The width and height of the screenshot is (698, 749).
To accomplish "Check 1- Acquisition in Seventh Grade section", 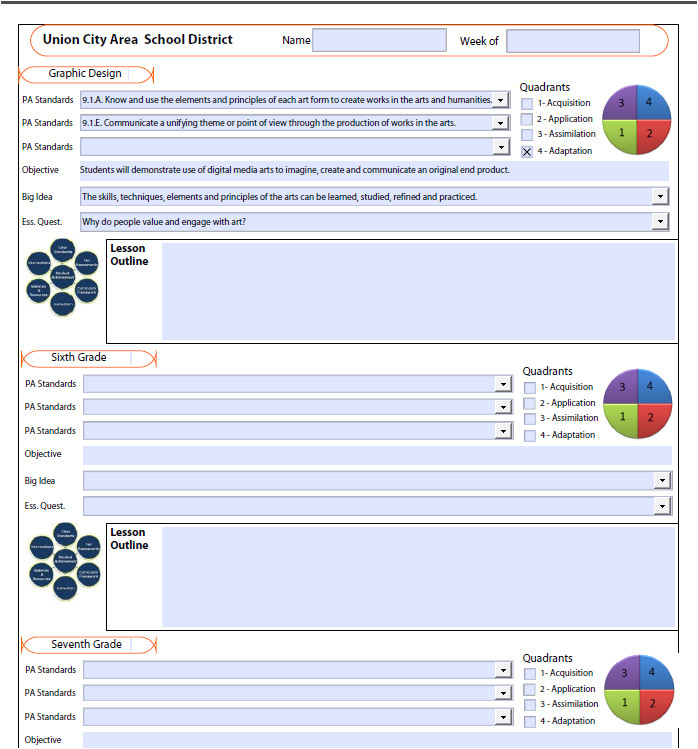I will pos(530,674).
